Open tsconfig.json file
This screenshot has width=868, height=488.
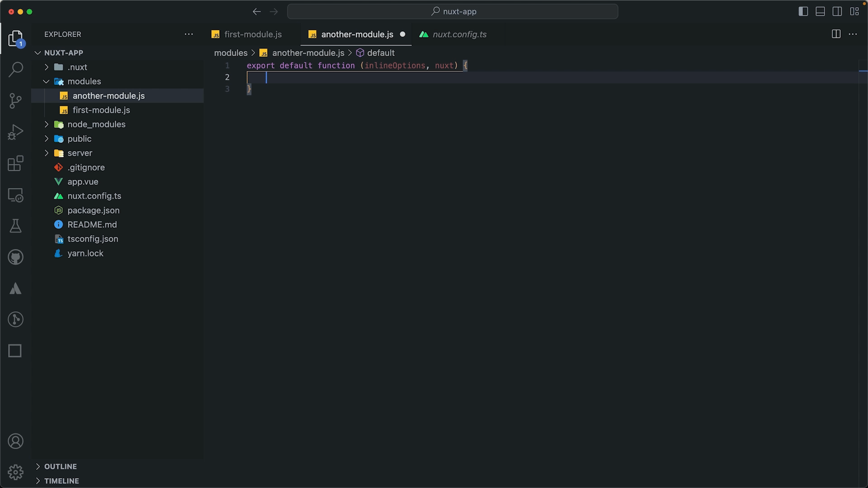click(118, 239)
